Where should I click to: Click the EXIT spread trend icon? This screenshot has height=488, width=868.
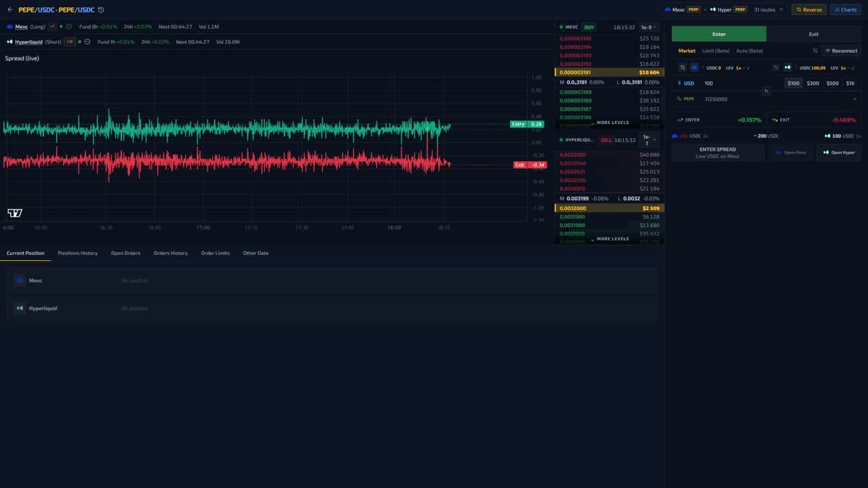[x=774, y=120]
